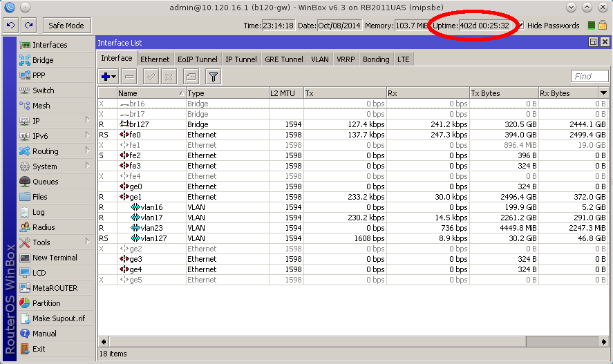The image size is (613, 364).
Task: Click the Exit door icon
Action: (x=25, y=349)
